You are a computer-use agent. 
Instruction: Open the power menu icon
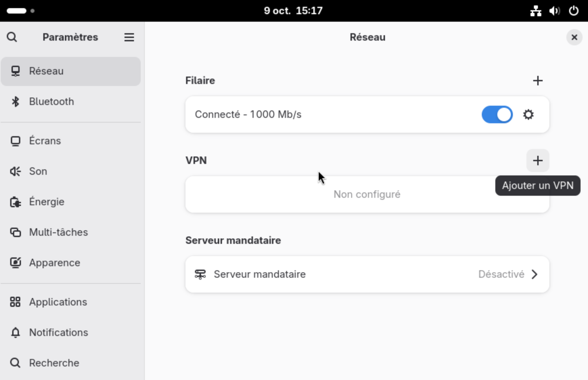click(x=573, y=11)
